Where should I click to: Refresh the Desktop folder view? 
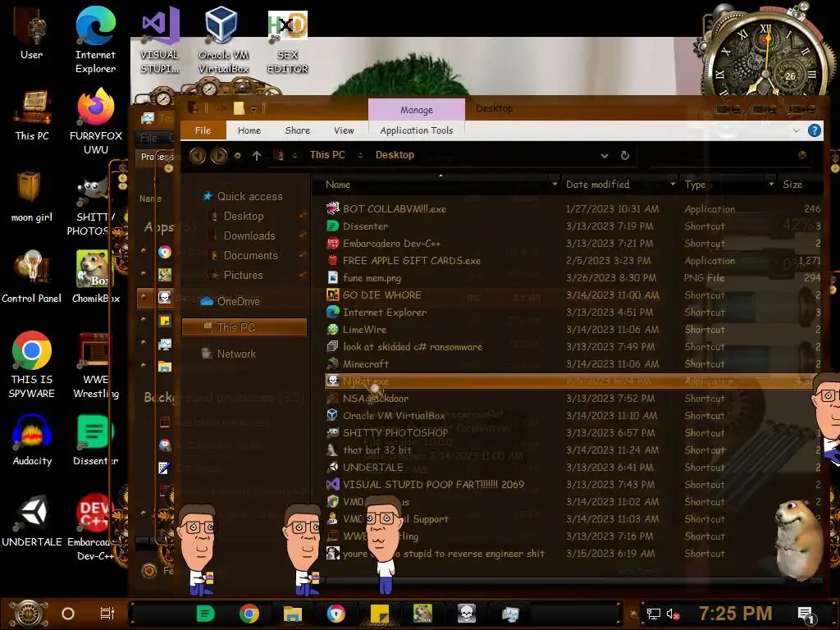tap(624, 155)
